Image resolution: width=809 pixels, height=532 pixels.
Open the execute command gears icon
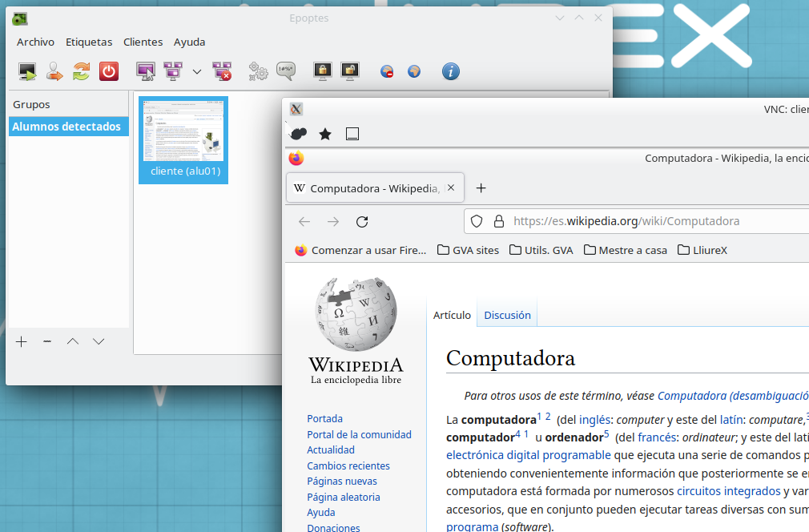[x=258, y=71]
